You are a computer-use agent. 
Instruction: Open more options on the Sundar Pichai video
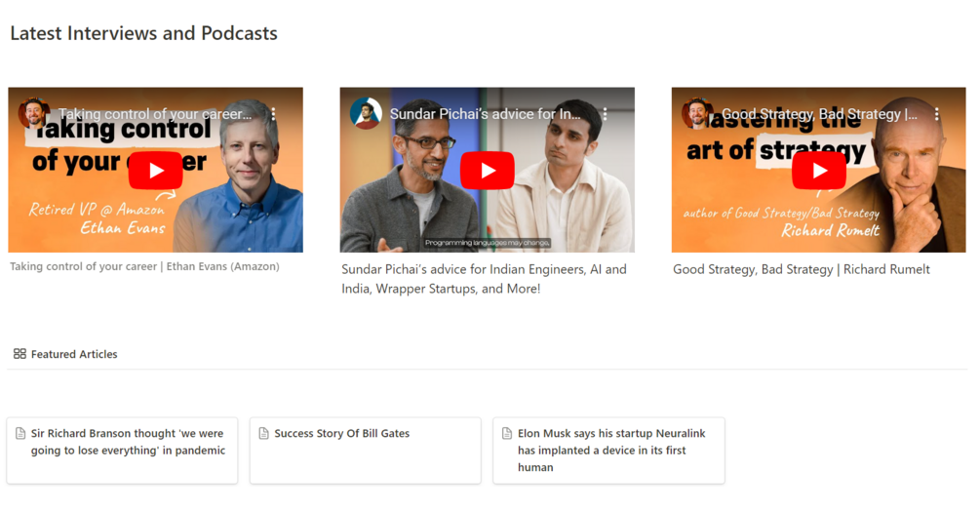click(605, 114)
